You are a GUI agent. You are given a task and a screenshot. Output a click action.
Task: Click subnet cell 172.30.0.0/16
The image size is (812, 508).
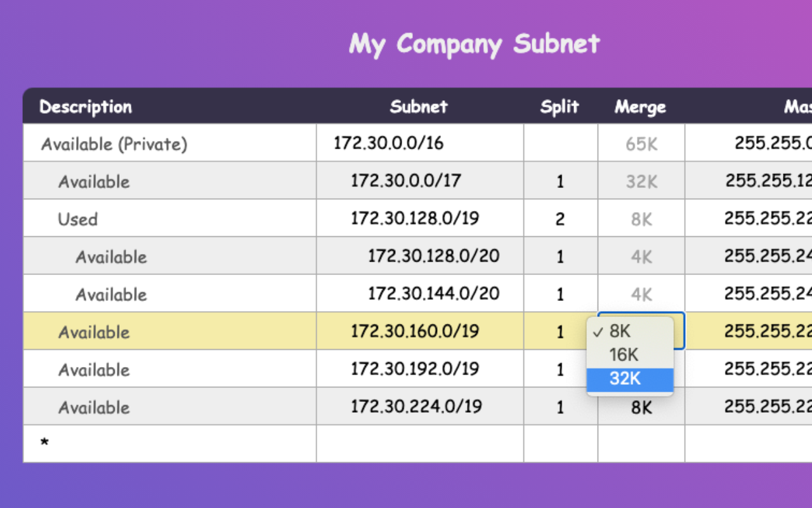pos(420,143)
